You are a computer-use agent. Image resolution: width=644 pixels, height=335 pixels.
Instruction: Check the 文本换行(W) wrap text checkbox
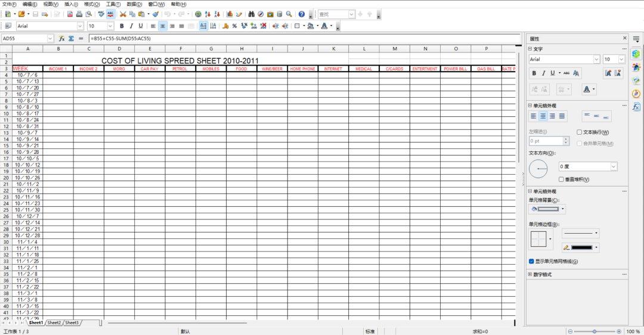579,132
